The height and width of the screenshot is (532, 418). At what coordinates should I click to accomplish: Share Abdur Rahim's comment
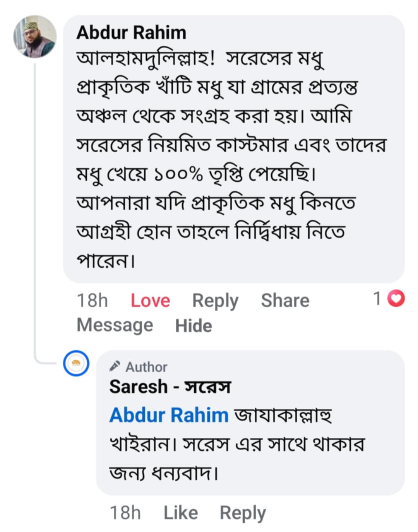tap(285, 301)
